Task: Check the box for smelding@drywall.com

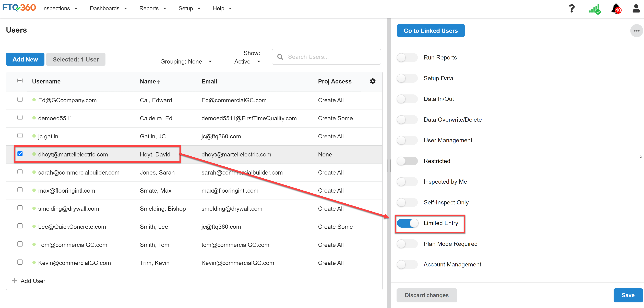Action: [x=20, y=208]
